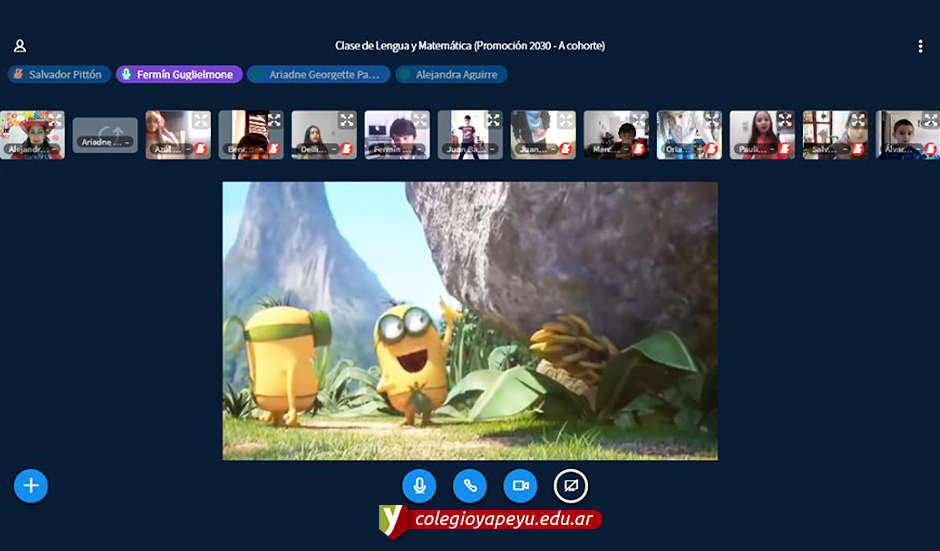Toggle webcam sharing
This screenshot has height=551, width=940.
pos(520,486)
